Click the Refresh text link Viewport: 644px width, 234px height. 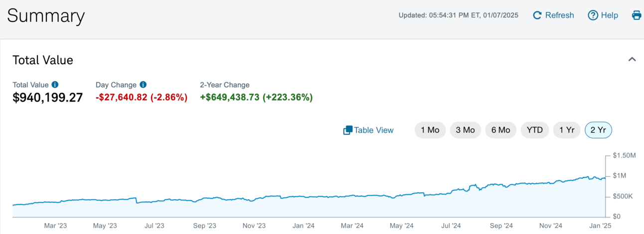click(x=559, y=15)
